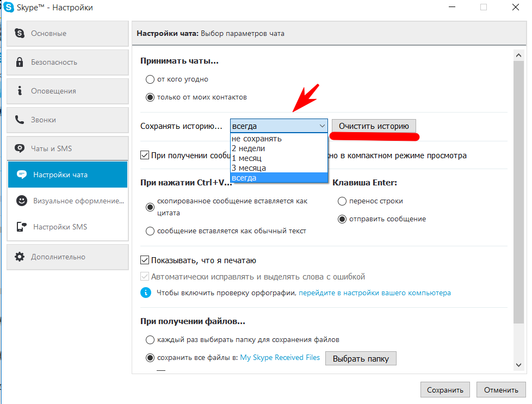The image size is (532, 404).
Task: Select 'перенос строки' for Enter key
Action: pos(342,201)
